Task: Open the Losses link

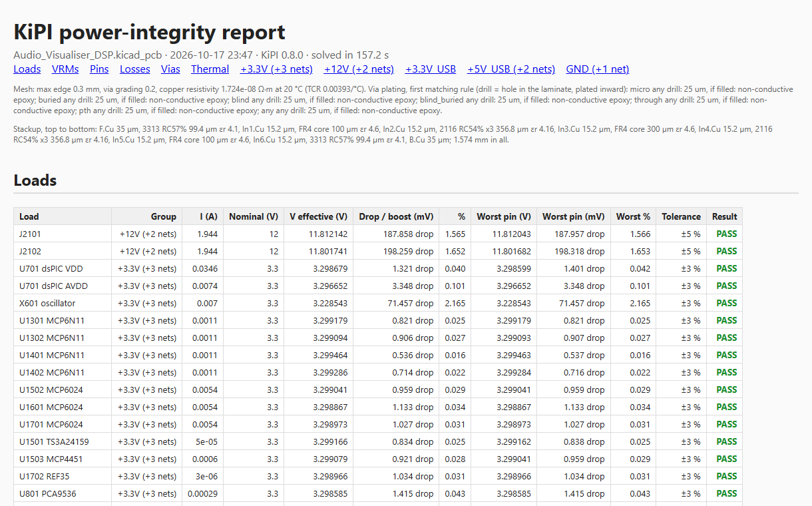Action: click(135, 69)
